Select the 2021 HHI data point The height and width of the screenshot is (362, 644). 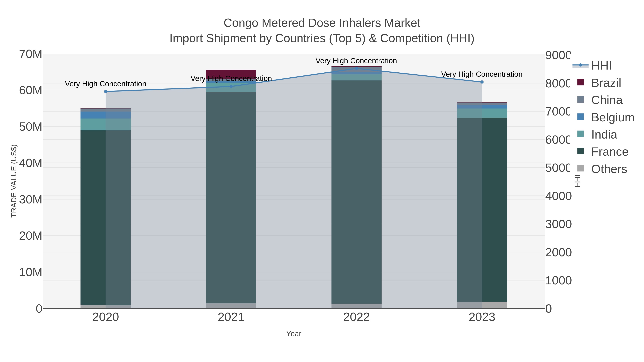231,87
